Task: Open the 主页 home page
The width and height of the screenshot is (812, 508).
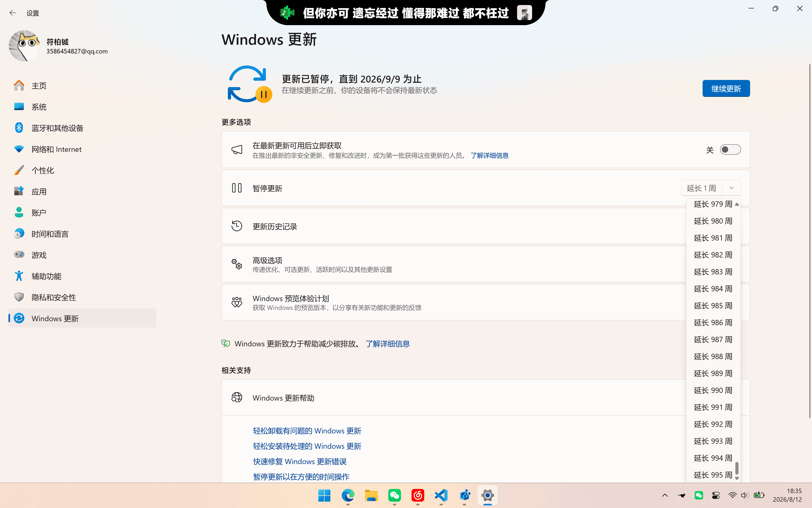Action: (x=82, y=86)
